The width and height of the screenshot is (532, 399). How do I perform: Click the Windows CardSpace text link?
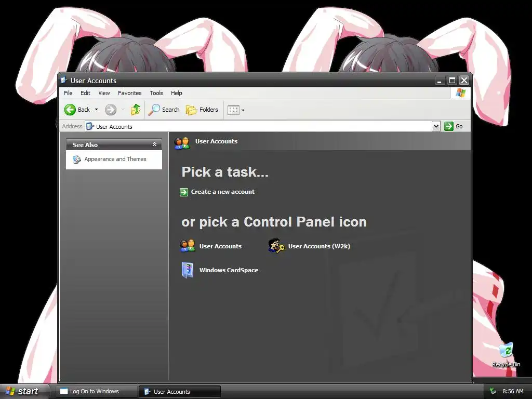229,270
